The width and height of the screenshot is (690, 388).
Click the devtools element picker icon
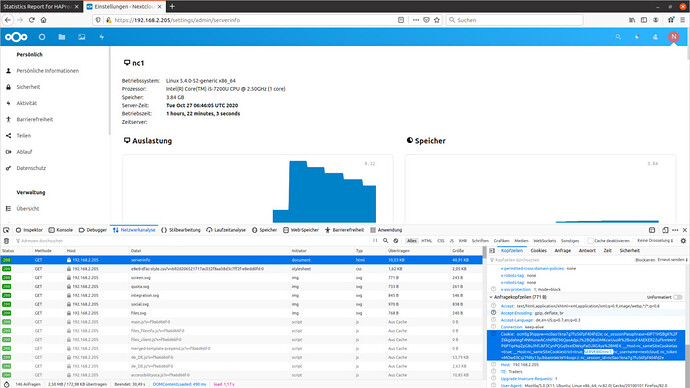[6, 230]
